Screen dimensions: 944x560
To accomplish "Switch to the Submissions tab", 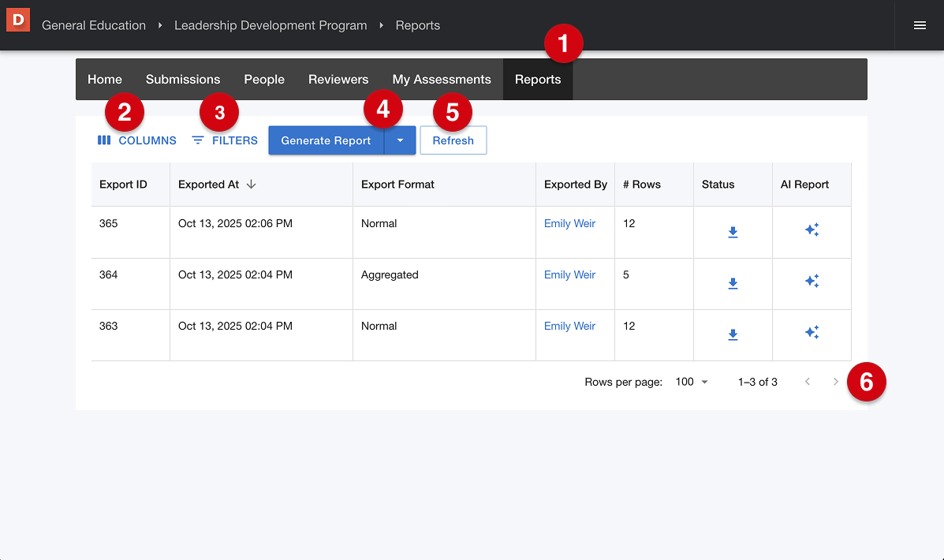I will pyautogui.click(x=183, y=80).
